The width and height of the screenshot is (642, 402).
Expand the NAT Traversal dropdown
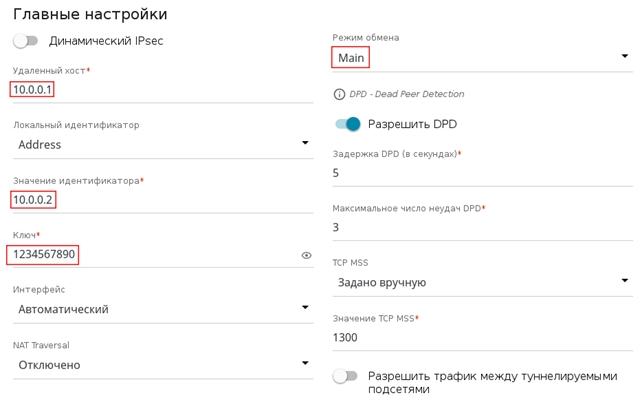(x=162, y=365)
